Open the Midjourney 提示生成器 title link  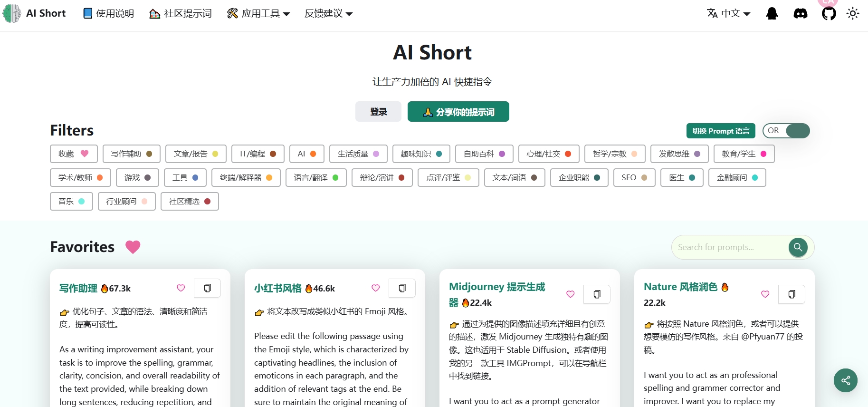tap(497, 294)
